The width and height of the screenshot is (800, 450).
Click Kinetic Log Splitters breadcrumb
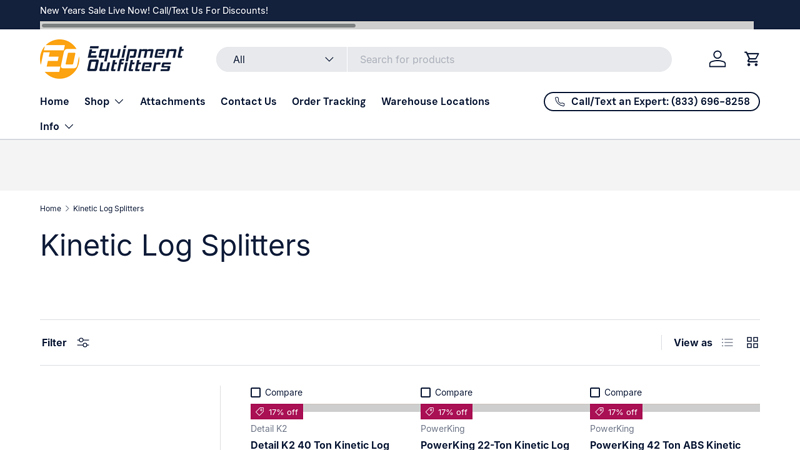(108, 209)
